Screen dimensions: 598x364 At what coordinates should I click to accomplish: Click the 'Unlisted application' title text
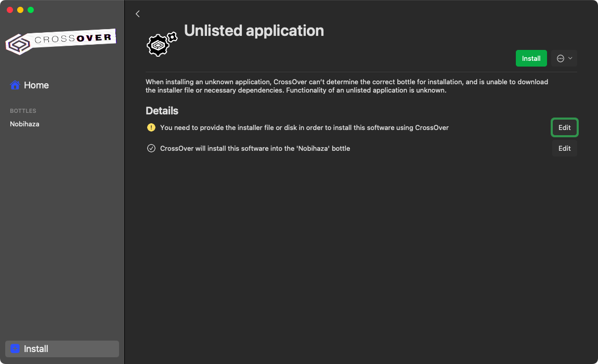pyautogui.click(x=254, y=31)
